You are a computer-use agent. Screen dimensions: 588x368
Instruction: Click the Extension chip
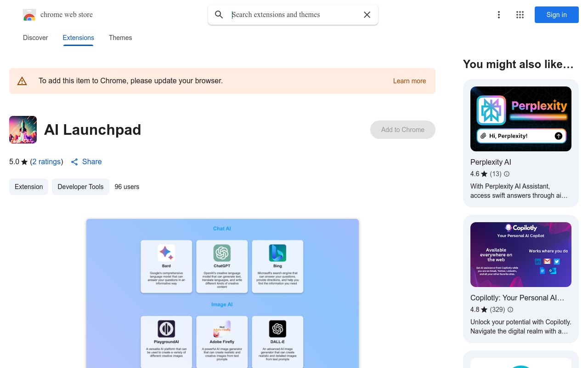(x=28, y=187)
